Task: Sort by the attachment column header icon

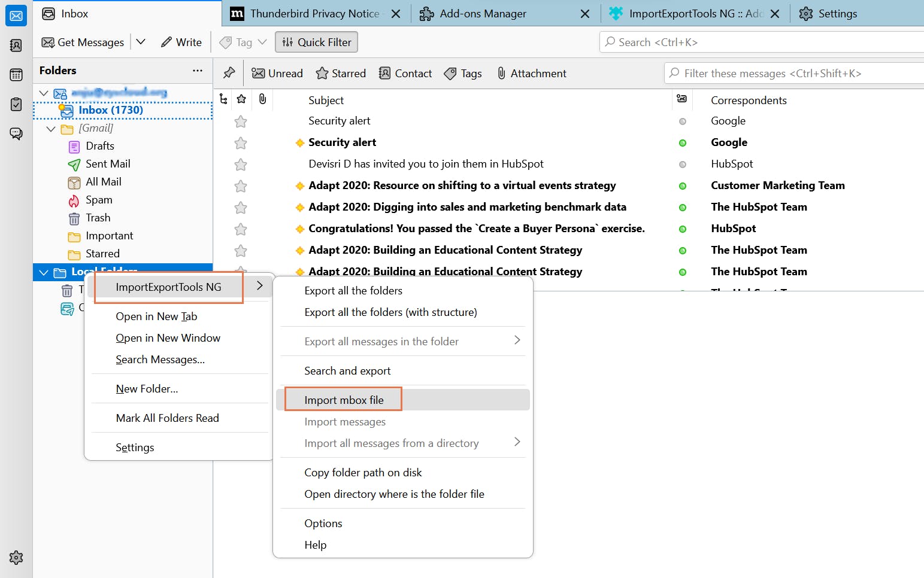Action: pos(262,99)
